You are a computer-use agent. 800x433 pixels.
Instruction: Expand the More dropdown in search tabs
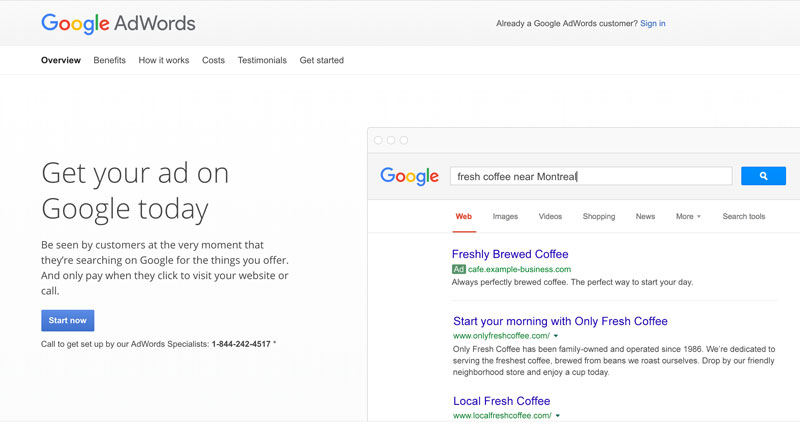688,216
